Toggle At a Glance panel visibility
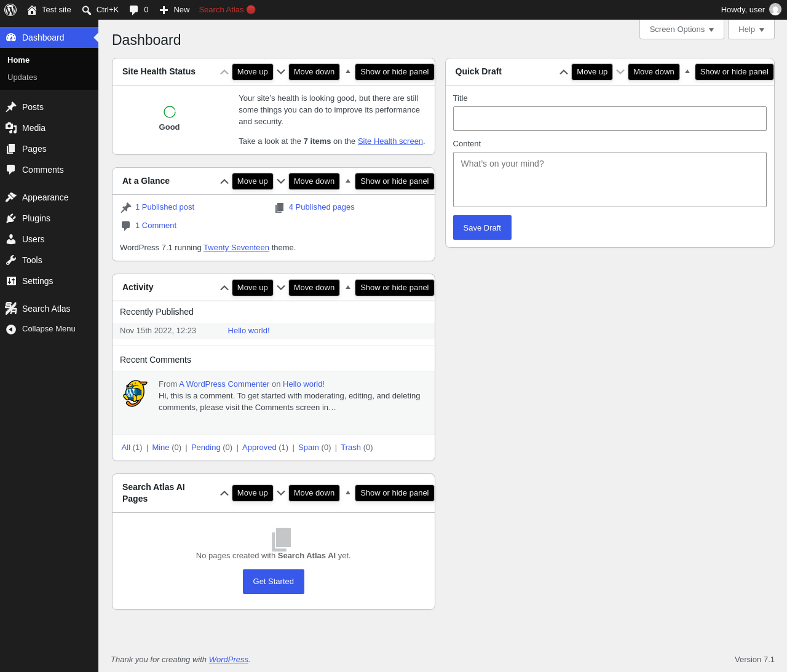This screenshot has height=672, width=787. [x=348, y=181]
